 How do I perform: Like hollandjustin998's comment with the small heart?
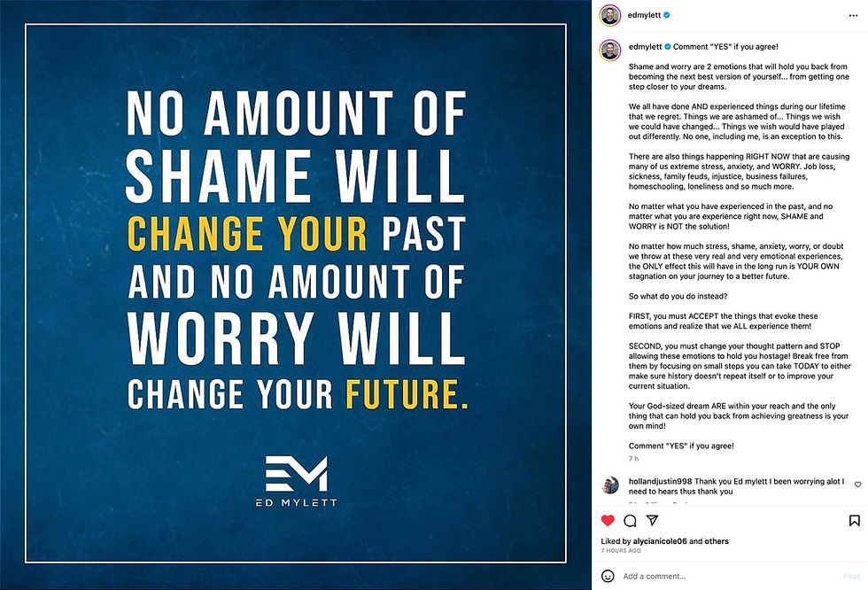pyautogui.click(x=857, y=485)
